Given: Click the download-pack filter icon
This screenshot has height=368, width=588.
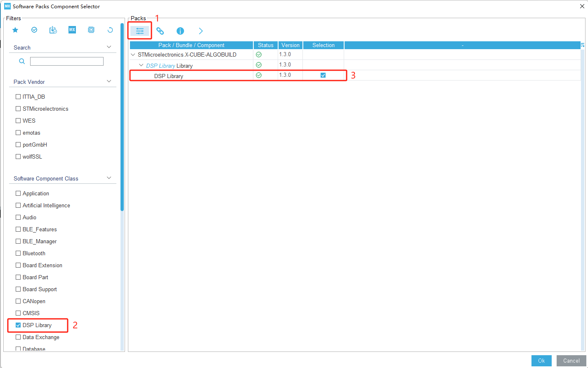Looking at the screenshot, I should pyautogui.click(x=53, y=30).
